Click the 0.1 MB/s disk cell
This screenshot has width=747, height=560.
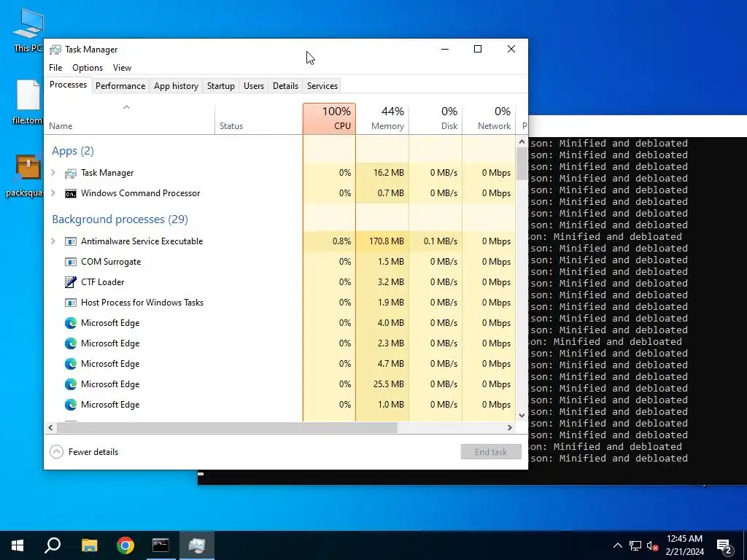436,241
